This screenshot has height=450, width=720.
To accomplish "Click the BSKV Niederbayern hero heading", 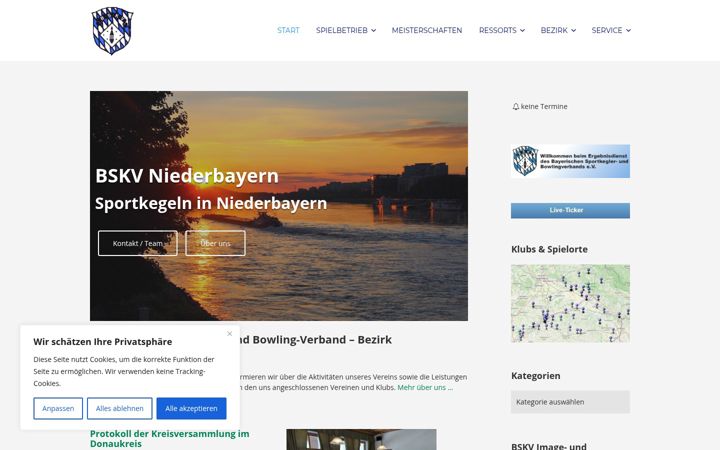I will coord(187,176).
